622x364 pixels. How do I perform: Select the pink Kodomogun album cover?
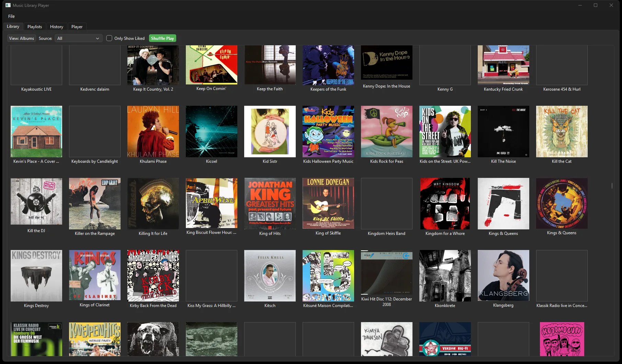pos(562,339)
